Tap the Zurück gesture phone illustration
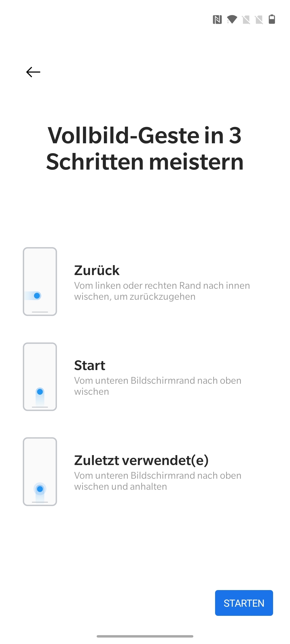The image size is (290, 644). 40,281
